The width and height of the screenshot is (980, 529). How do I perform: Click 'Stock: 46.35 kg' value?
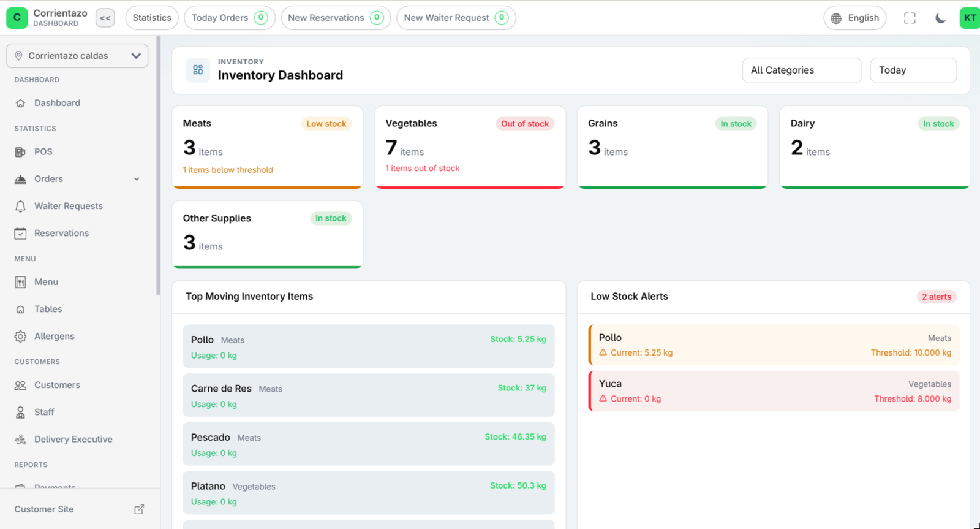pyautogui.click(x=515, y=437)
